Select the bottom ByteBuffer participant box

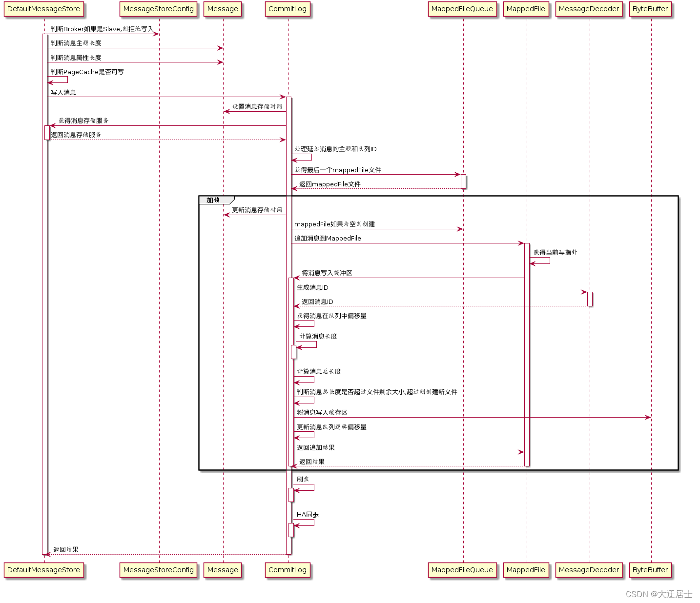(650, 570)
